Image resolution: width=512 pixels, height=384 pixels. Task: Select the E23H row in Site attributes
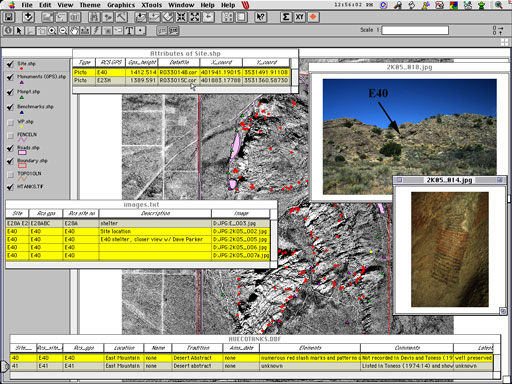(x=182, y=80)
